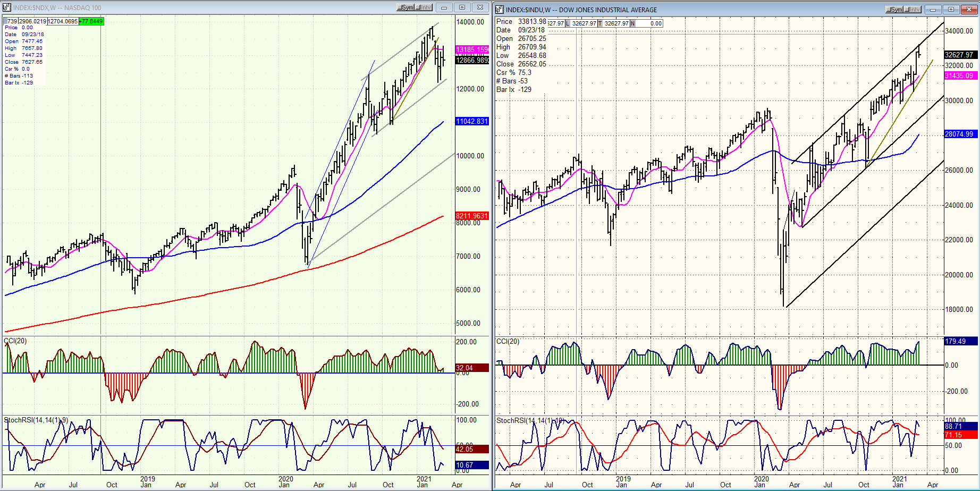Minimize the Dow Jones chart window
Image resolution: width=980 pixels, height=491 pixels.
click(x=933, y=10)
